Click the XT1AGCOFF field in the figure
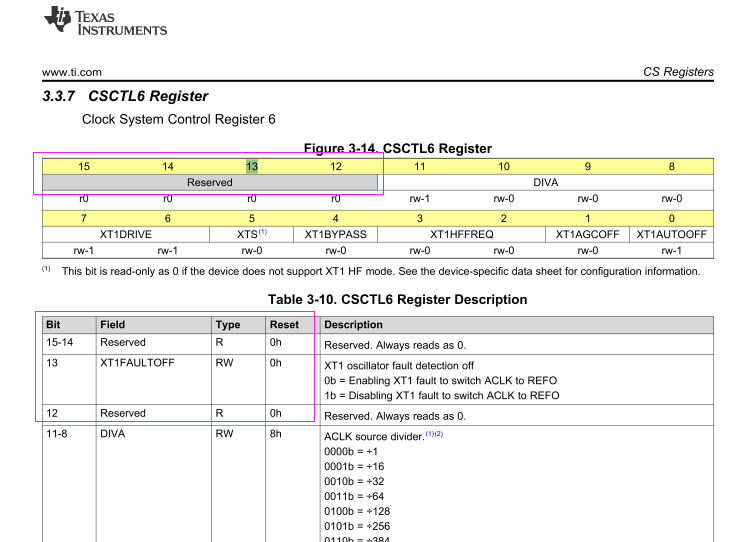Image resolution: width=744 pixels, height=542 pixels. 587,234
